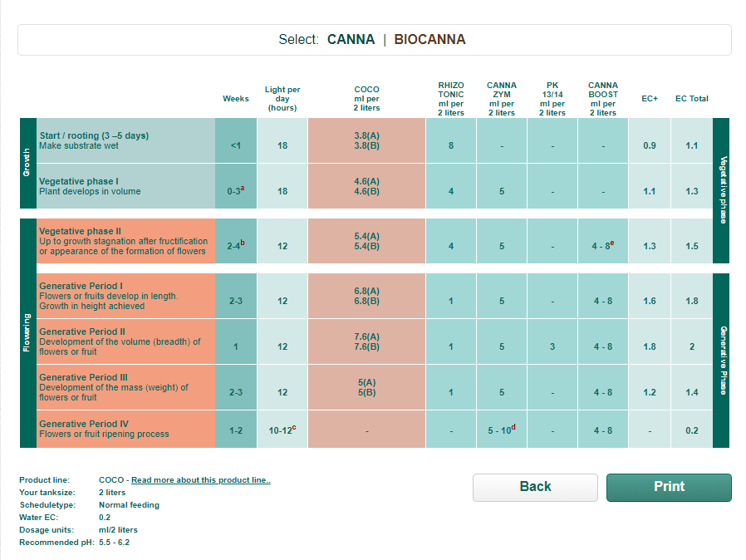Select the 'Start / rooting (3–5 days)' row title
Screen dimensions: 746x560
pyautogui.click(x=94, y=135)
